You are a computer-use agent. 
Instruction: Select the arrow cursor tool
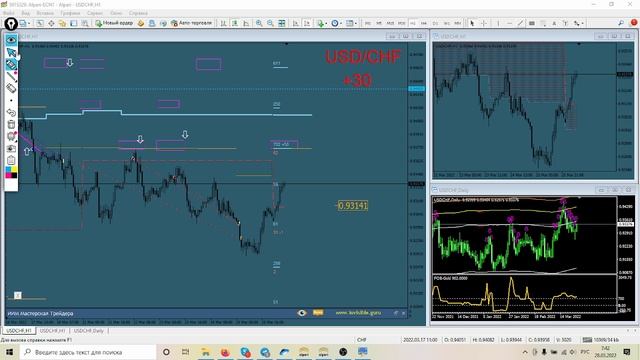(472, 23)
